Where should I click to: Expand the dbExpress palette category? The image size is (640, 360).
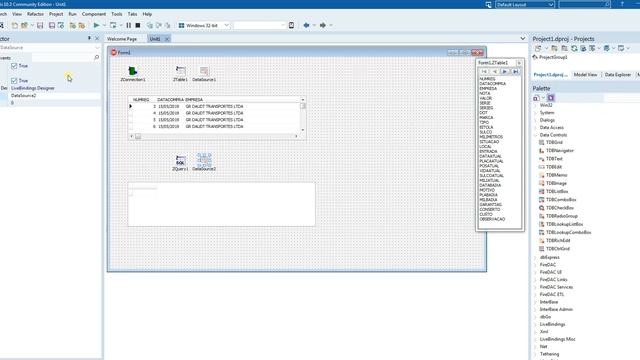tap(536, 258)
